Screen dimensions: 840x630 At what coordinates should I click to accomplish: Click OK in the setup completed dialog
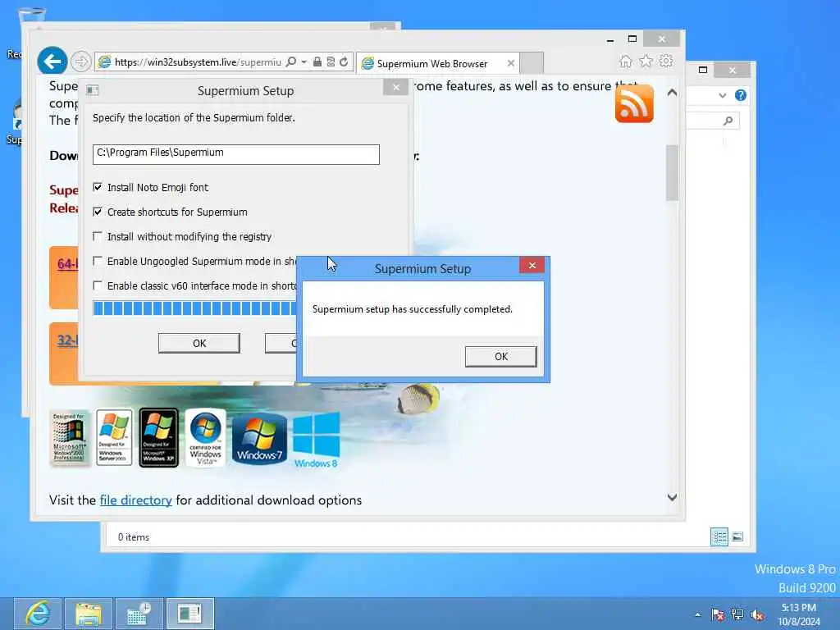(x=500, y=356)
